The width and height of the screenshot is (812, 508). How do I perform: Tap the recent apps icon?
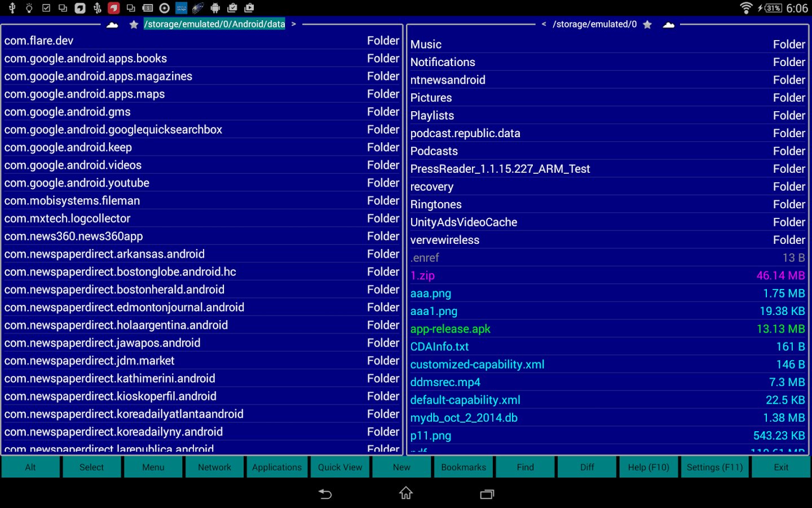click(487, 494)
